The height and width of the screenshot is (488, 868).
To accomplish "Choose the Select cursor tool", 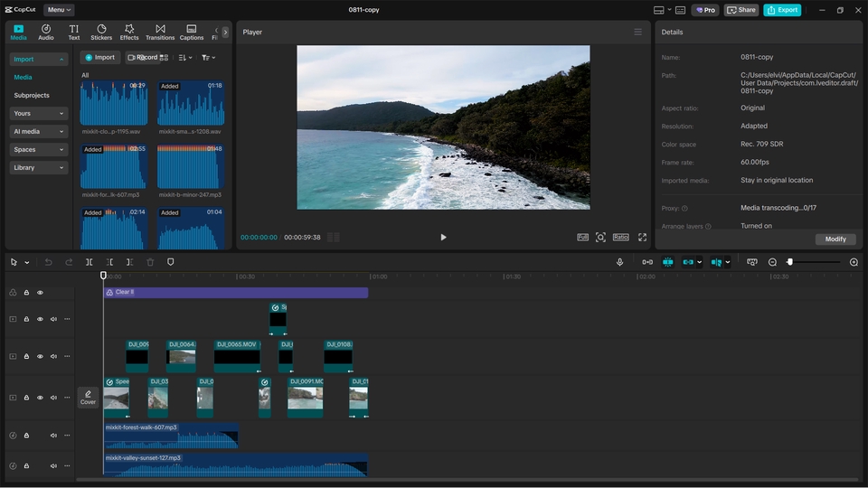I will pyautogui.click(x=14, y=262).
